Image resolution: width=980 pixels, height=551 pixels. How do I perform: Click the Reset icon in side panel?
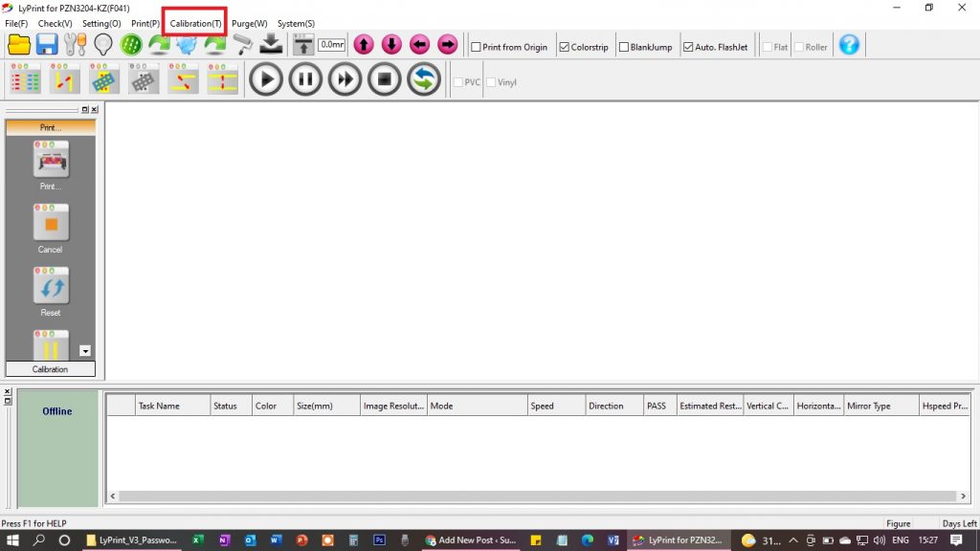click(51, 286)
